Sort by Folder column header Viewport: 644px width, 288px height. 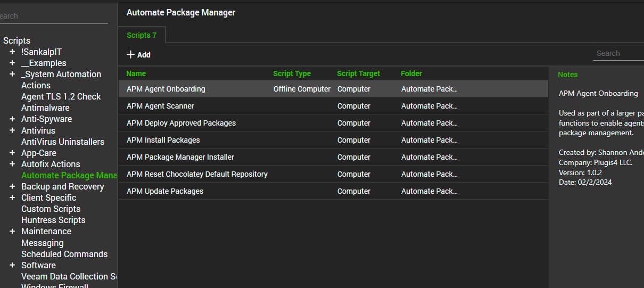click(411, 73)
